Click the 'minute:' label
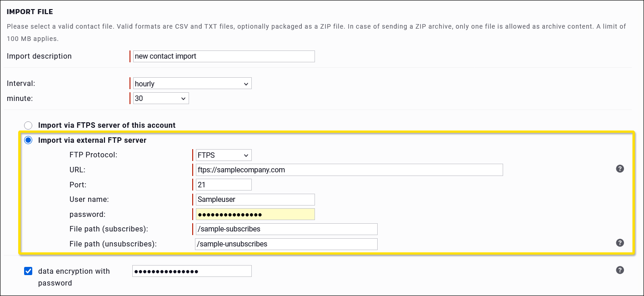Screen dimensions: 644x296 click(20, 98)
